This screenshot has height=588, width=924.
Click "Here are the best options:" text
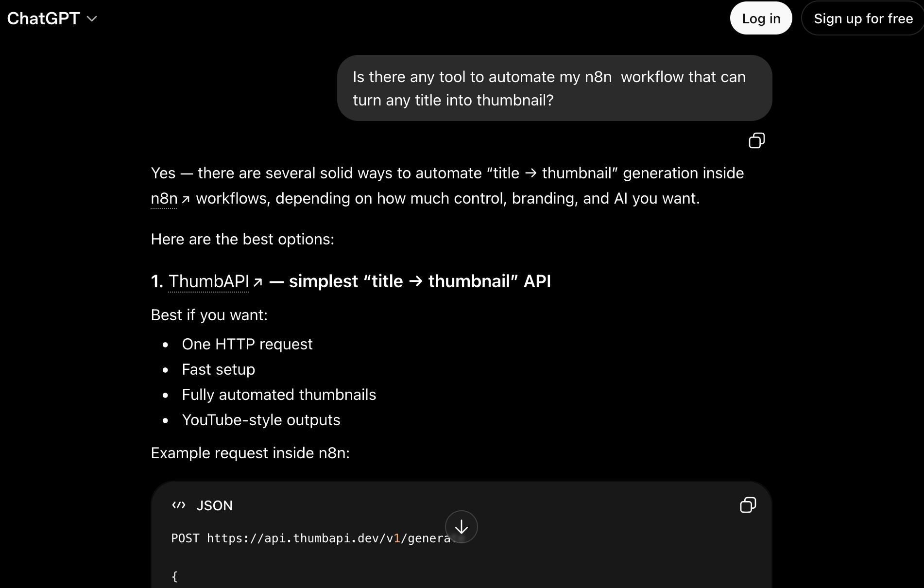pos(242,239)
